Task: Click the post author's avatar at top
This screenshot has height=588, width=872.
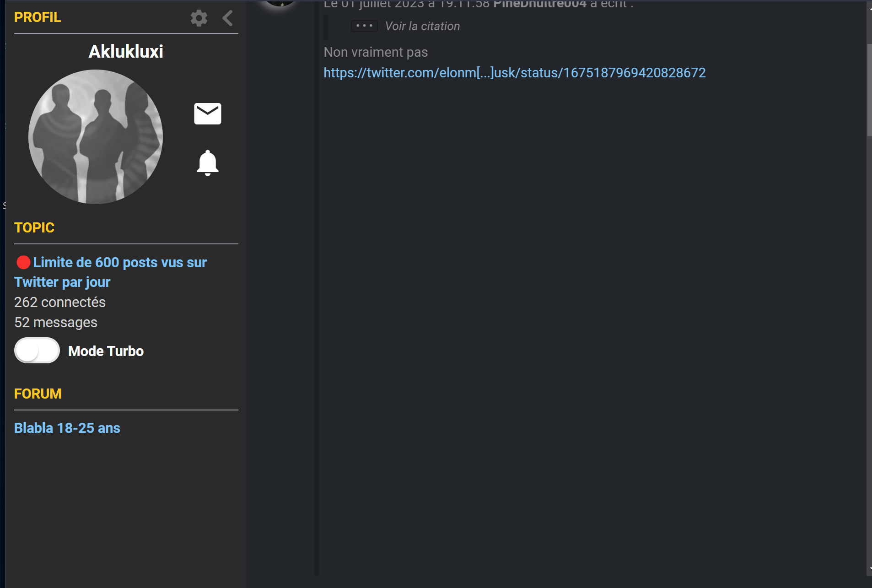Action: 280,2
